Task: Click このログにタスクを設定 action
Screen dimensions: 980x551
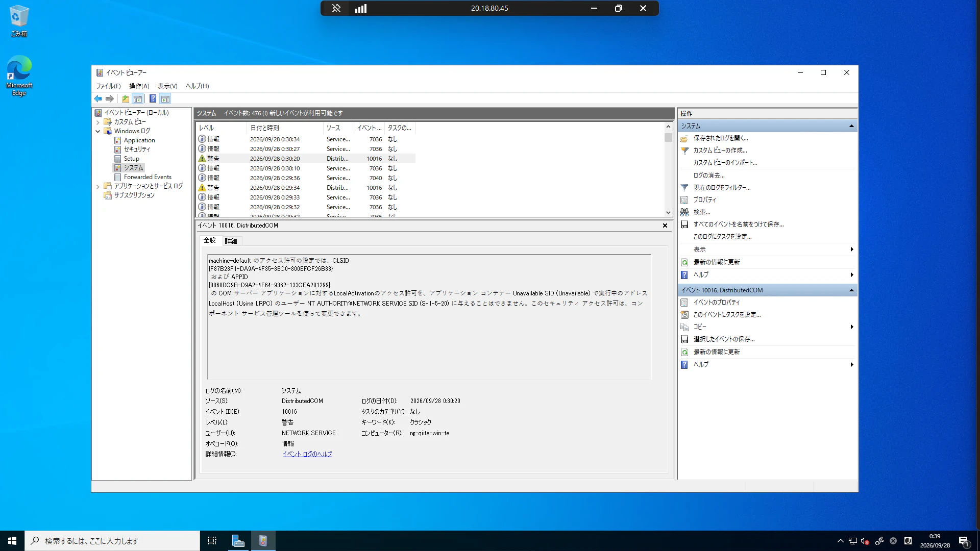Action: [722, 237]
